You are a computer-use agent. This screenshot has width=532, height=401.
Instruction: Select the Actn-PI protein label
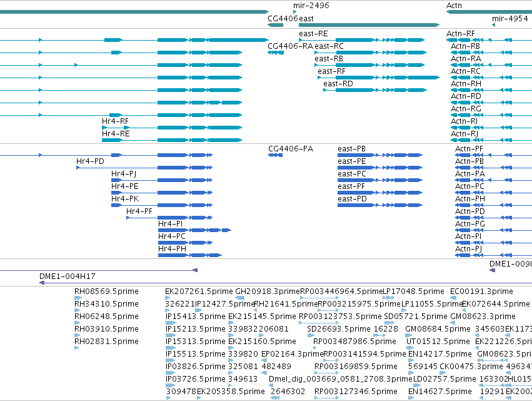click(468, 237)
